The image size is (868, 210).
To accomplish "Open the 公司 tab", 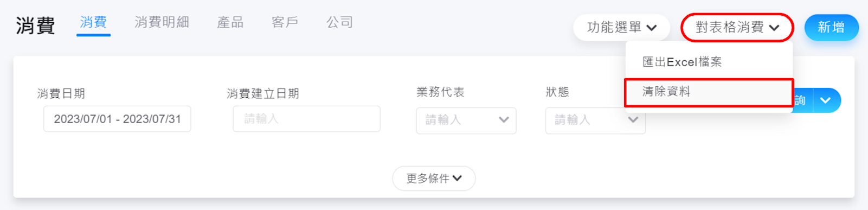I will point(339,22).
